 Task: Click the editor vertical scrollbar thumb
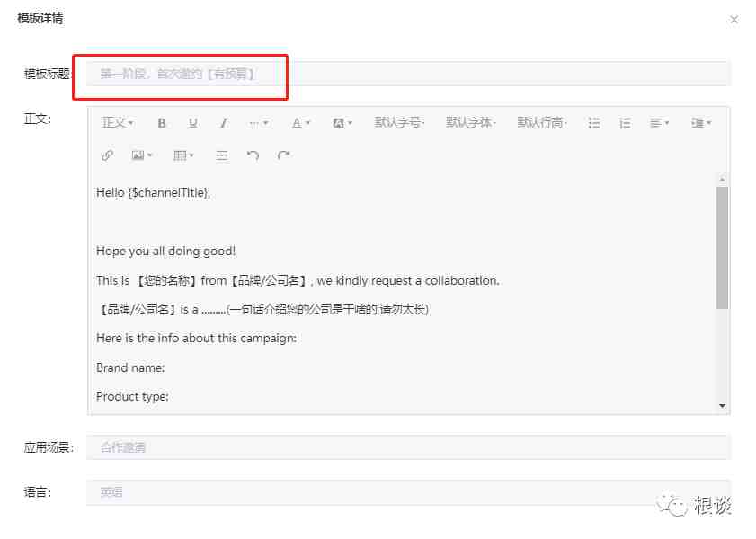[722, 248]
